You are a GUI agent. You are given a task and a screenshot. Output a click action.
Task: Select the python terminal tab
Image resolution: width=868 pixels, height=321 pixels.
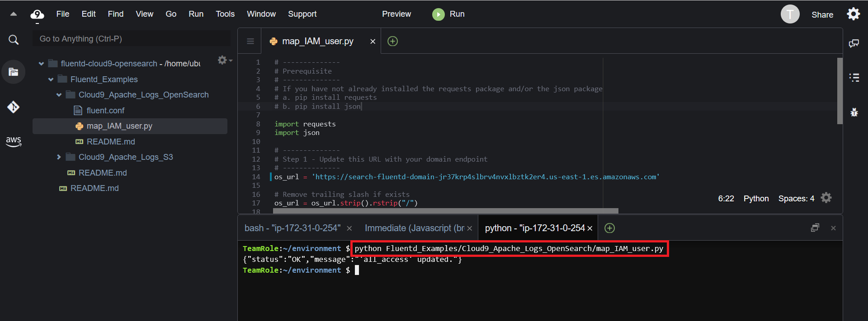click(x=535, y=228)
